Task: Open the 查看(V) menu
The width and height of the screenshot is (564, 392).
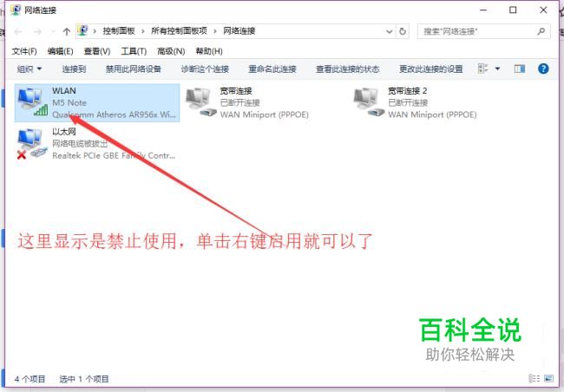Action: [97, 51]
